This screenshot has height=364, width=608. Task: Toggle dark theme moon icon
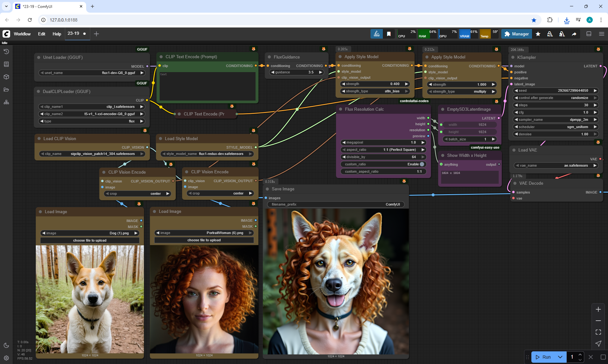6,345
